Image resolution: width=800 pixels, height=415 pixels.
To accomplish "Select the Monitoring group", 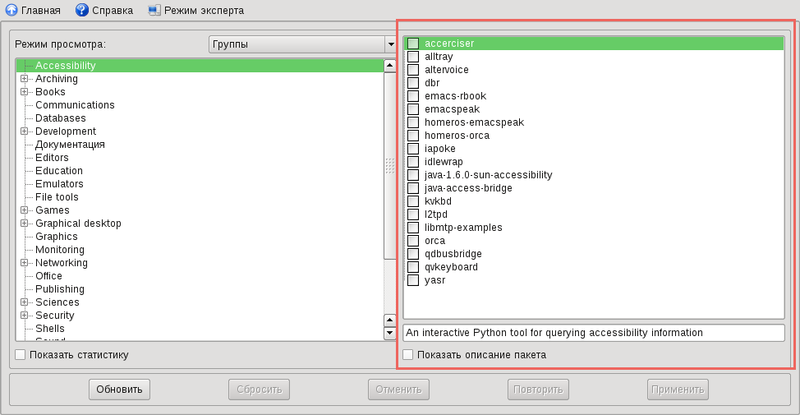I will coord(60,250).
